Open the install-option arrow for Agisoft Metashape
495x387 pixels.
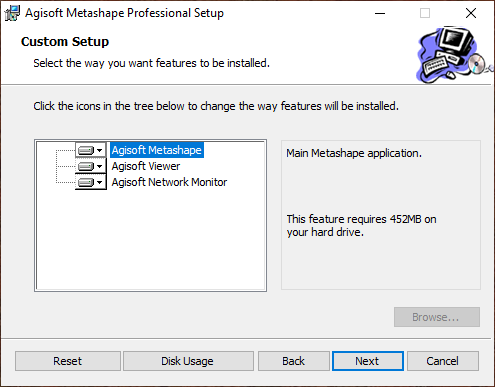coord(99,151)
